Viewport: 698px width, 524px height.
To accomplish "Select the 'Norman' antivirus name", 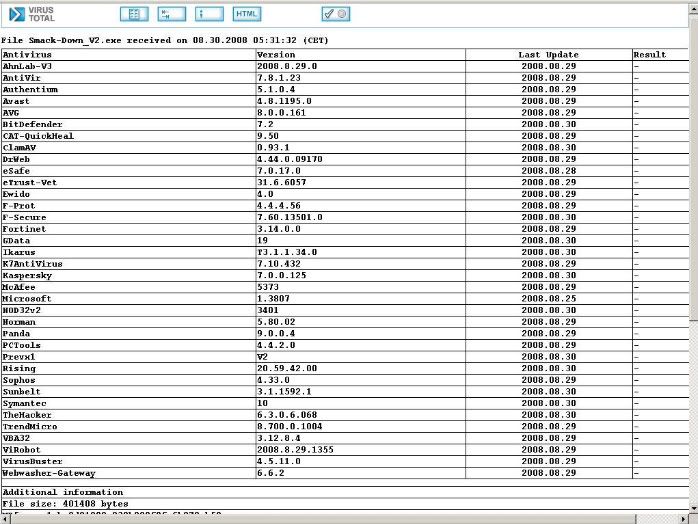I will pyautogui.click(x=19, y=321).
